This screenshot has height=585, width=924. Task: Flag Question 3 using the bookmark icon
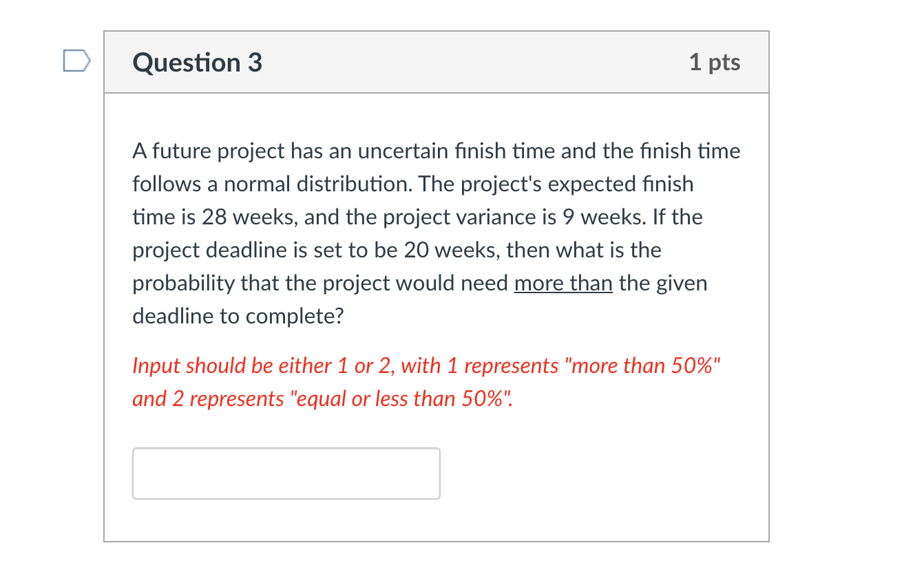pos(76,61)
